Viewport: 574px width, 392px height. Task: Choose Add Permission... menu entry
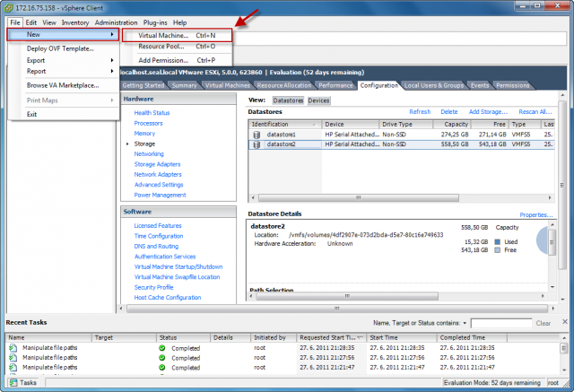(x=178, y=60)
